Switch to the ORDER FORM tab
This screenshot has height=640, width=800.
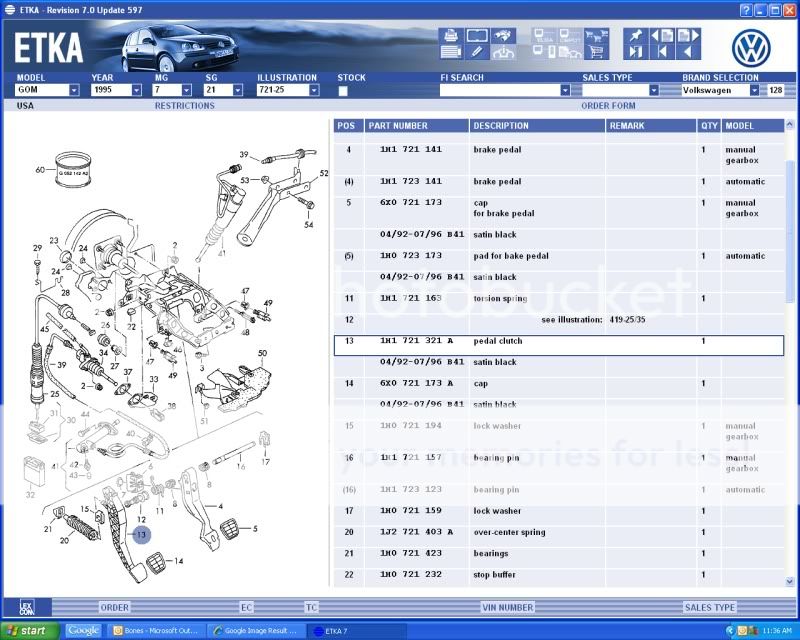click(x=608, y=105)
